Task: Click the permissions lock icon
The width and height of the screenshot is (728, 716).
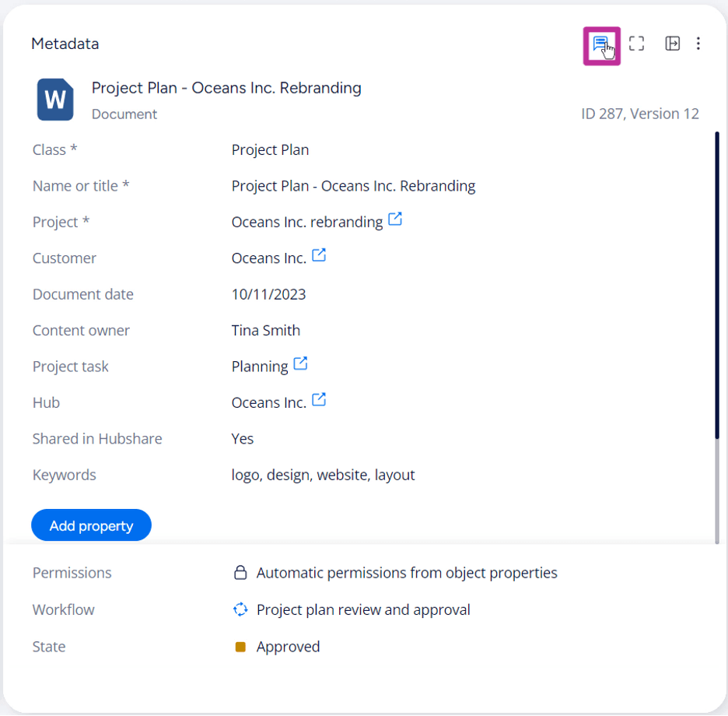Action: [x=240, y=572]
